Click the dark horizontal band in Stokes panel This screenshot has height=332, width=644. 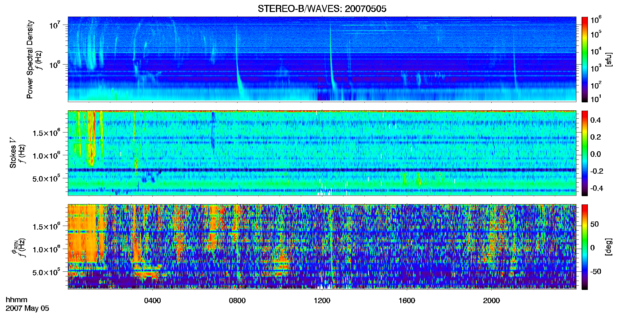[322, 170]
